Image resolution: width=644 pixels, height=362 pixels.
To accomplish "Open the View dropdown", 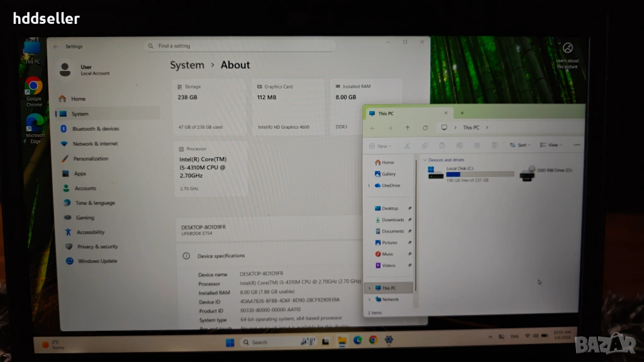I will [x=551, y=145].
